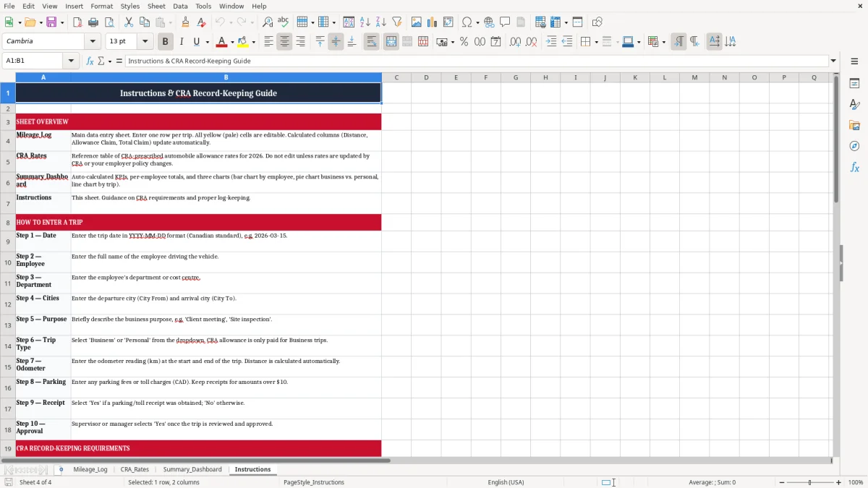
Task: Run the Spelling check
Action: [284, 22]
